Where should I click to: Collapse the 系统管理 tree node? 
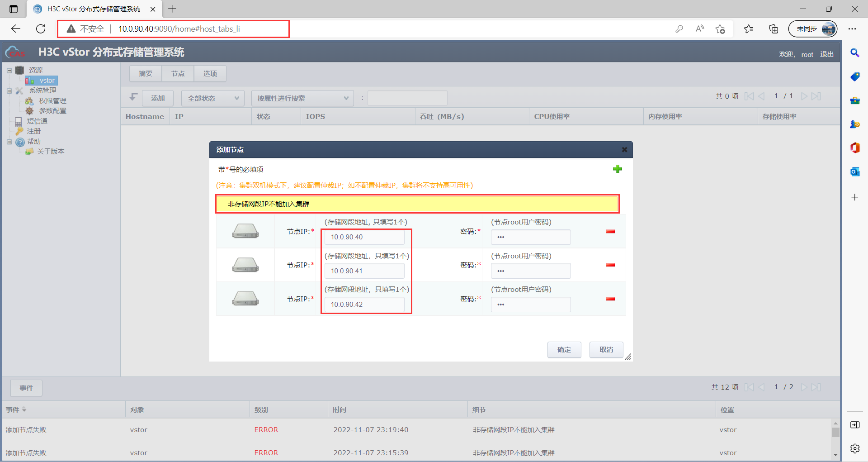[9, 90]
